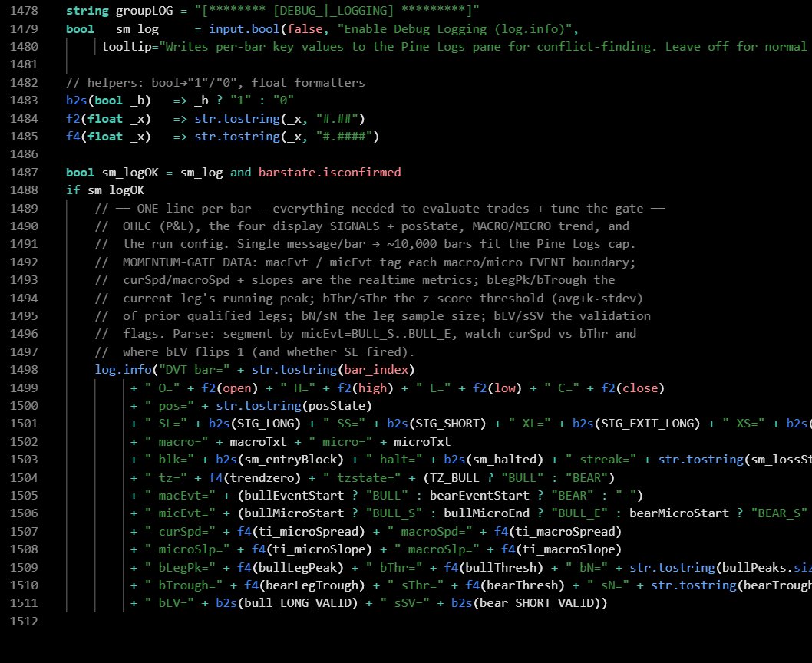Viewport: 812px width, 663px height.
Task: Click the groupLOG variable name
Action: click(x=144, y=11)
